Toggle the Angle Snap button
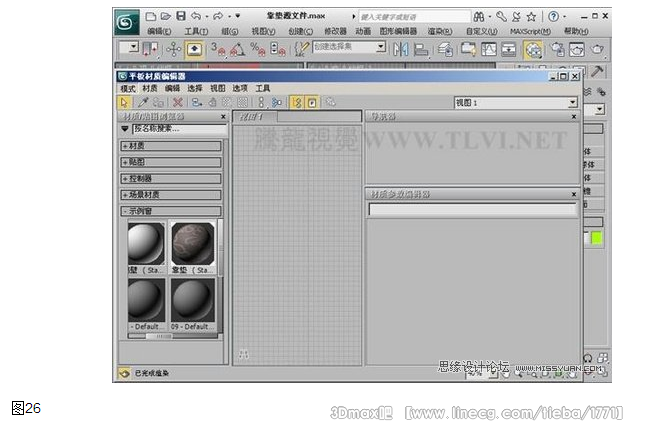This screenshot has width=652, height=430. (237, 49)
